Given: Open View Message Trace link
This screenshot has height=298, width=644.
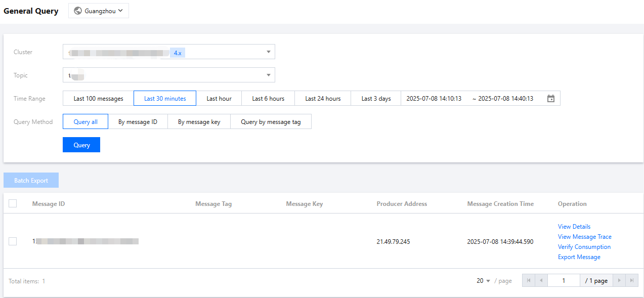Looking at the screenshot, I should tap(584, 237).
